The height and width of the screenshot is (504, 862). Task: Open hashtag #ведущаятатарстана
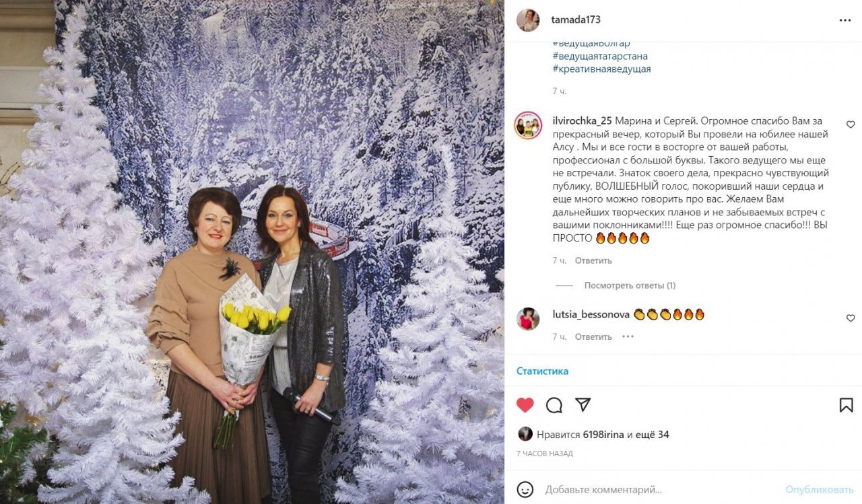point(599,56)
